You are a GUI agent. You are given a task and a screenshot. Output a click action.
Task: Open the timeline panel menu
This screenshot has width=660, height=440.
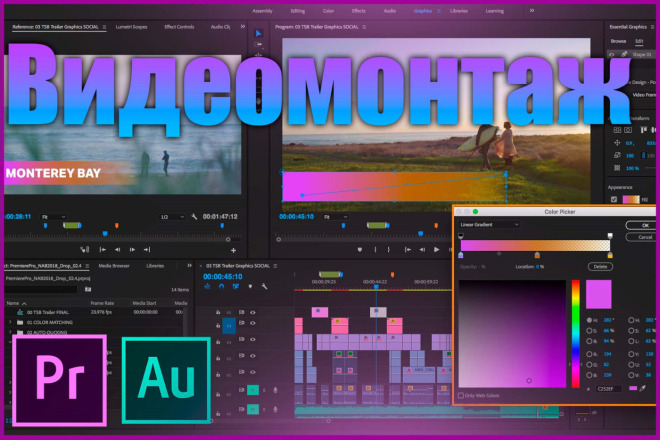275,266
